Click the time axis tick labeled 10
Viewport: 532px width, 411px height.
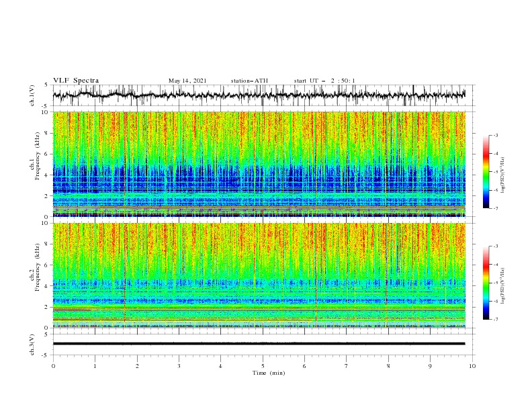[x=472, y=366]
